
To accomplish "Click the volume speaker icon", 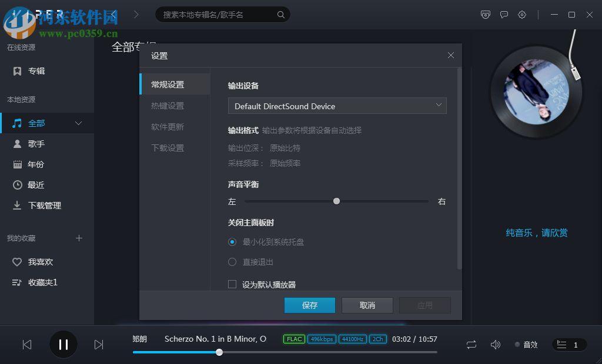I will click(x=495, y=345).
